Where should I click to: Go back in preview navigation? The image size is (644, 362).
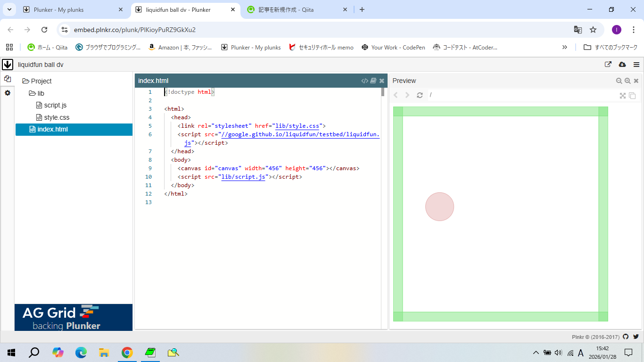coord(396,95)
